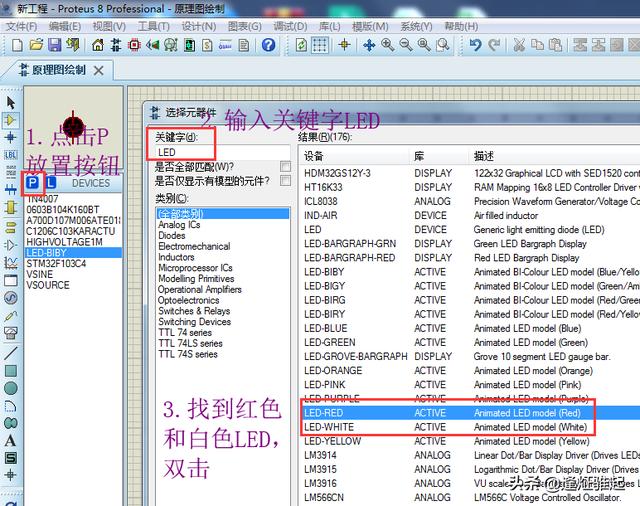Select LED-BIBY in DEVICES list

(73, 253)
